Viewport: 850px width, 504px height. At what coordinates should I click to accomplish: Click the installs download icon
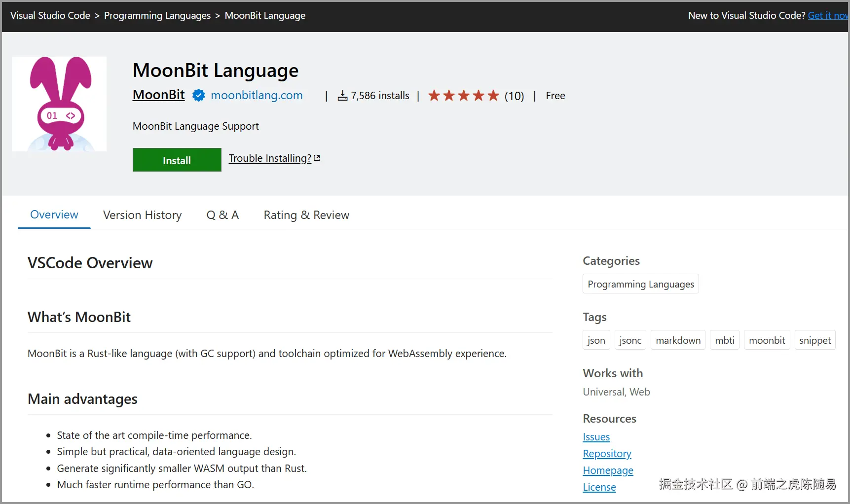click(342, 96)
